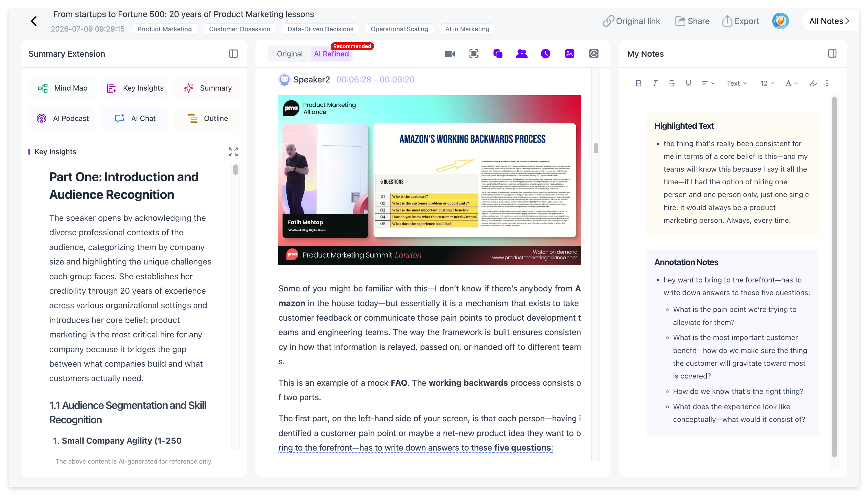Click the speakers people icon
Screen dimensions: 868x496
pyautogui.click(x=521, y=54)
